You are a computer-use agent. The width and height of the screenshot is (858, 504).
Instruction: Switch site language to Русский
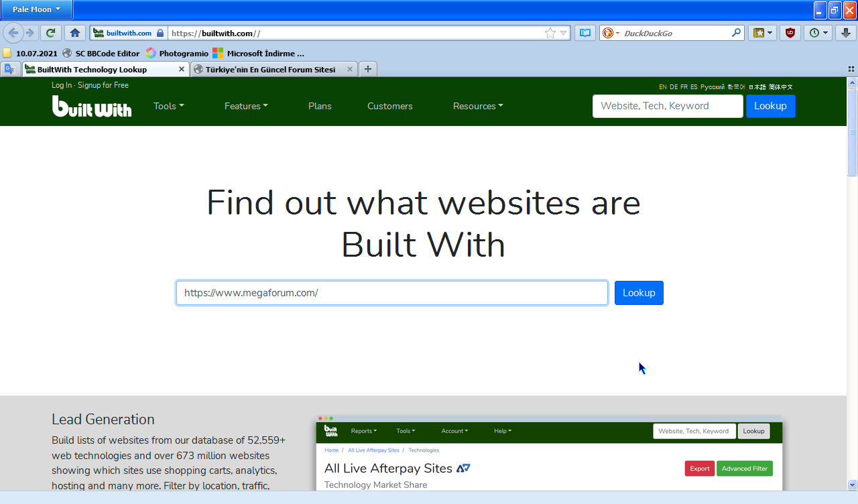(713, 87)
